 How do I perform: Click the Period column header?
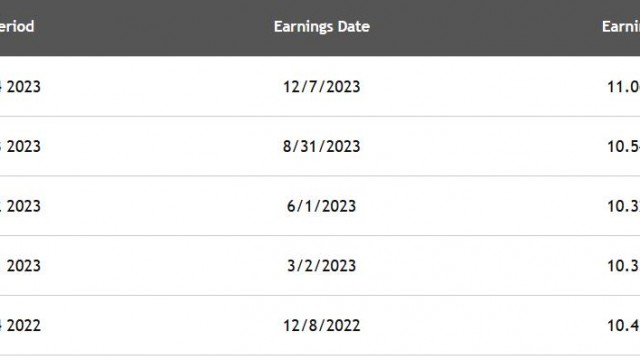point(17,27)
